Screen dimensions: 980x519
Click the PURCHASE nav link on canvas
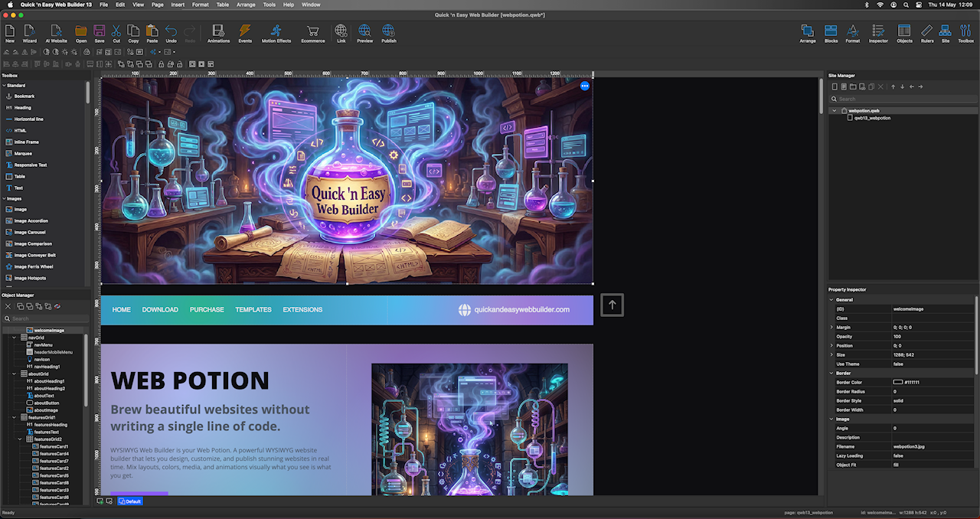(x=207, y=310)
